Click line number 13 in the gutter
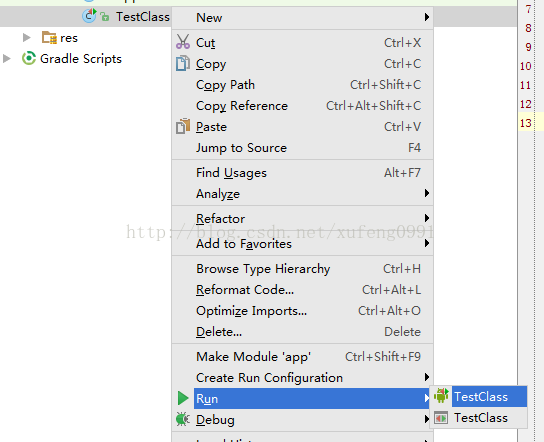The image size is (544, 442). (x=525, y=123)
